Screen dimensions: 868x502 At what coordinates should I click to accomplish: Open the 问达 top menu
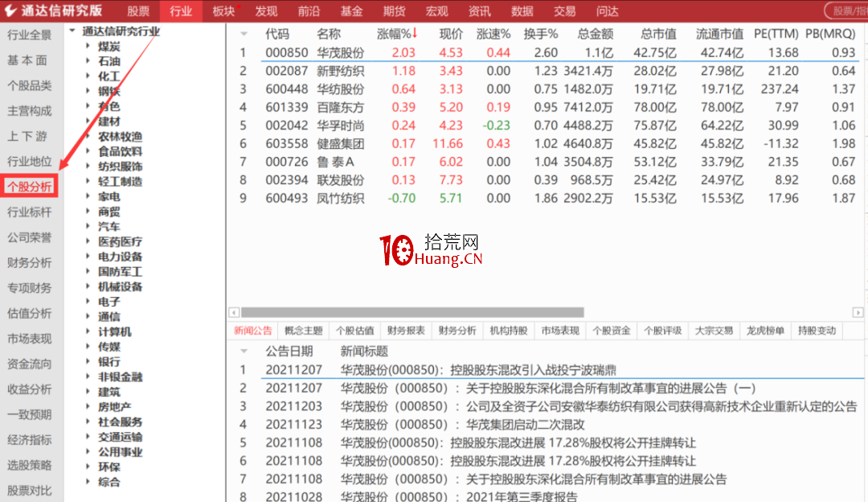click(x=608, y=11)
